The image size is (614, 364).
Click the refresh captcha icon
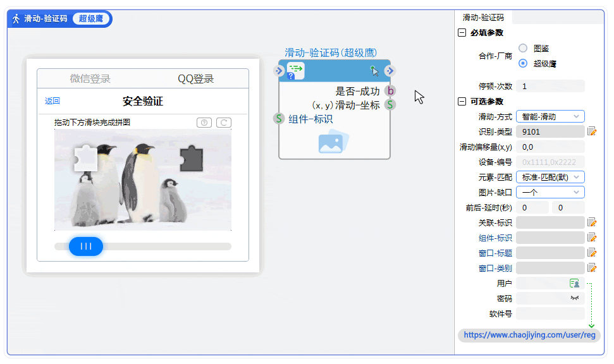223,123
